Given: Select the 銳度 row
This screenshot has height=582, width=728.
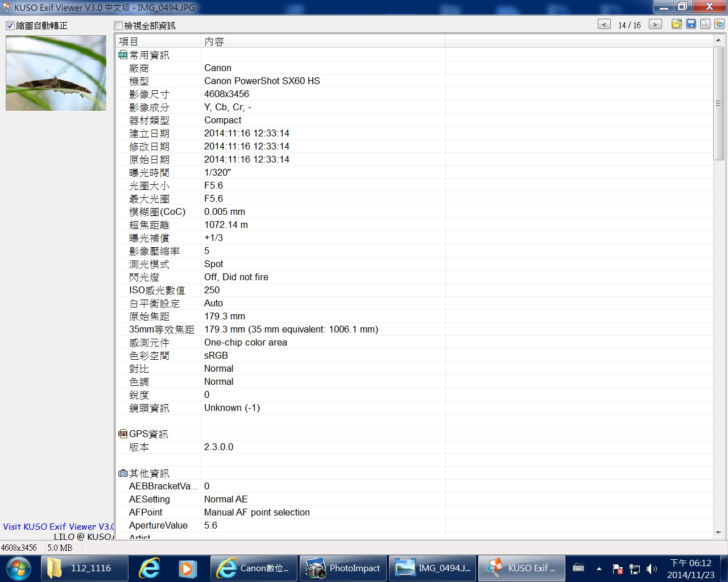Looking at the screenshot, I should pyautogui.click(x=414, y=394).
